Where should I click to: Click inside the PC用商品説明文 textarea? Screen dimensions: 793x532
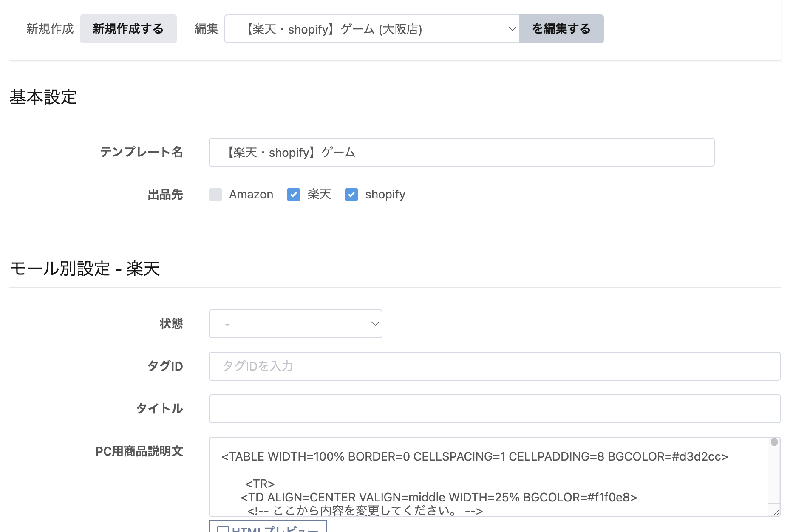point(488,476)
